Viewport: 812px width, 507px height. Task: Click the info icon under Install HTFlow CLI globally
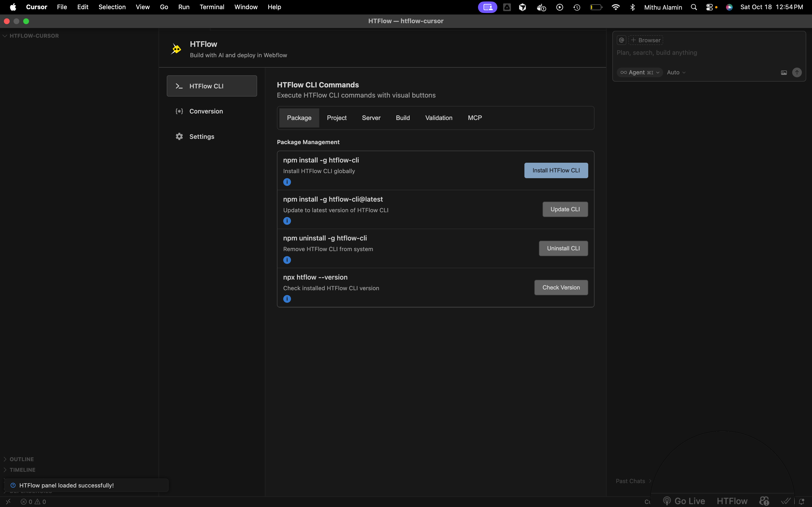click(x=287, y=182)
